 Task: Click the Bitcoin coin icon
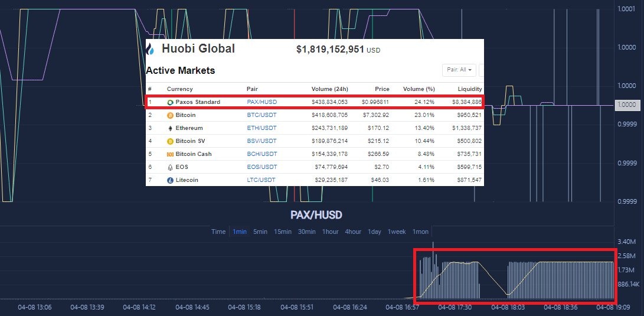coord(171,115)
